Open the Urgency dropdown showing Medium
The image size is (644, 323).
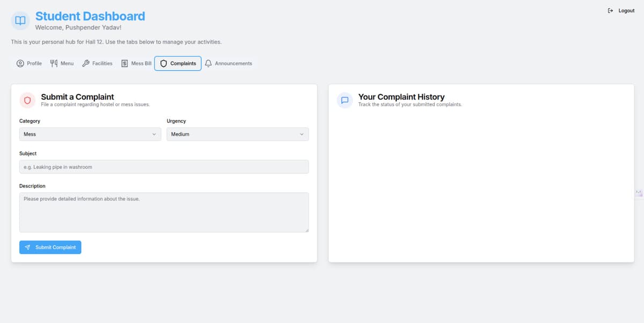pos(237,134)
